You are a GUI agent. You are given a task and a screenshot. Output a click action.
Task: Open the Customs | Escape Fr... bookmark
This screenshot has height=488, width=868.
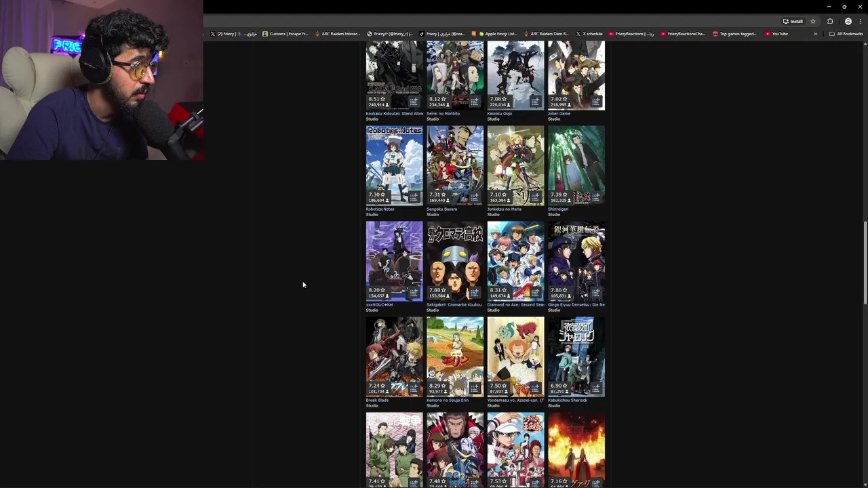(285, 34)
